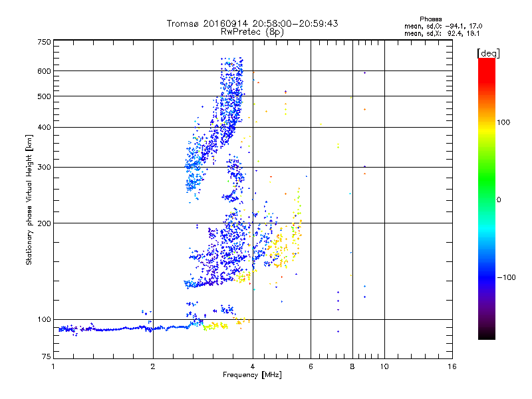
Task: Click the y-axis tick label '300'
Action: pyautogui.click(x=44, y=168)
